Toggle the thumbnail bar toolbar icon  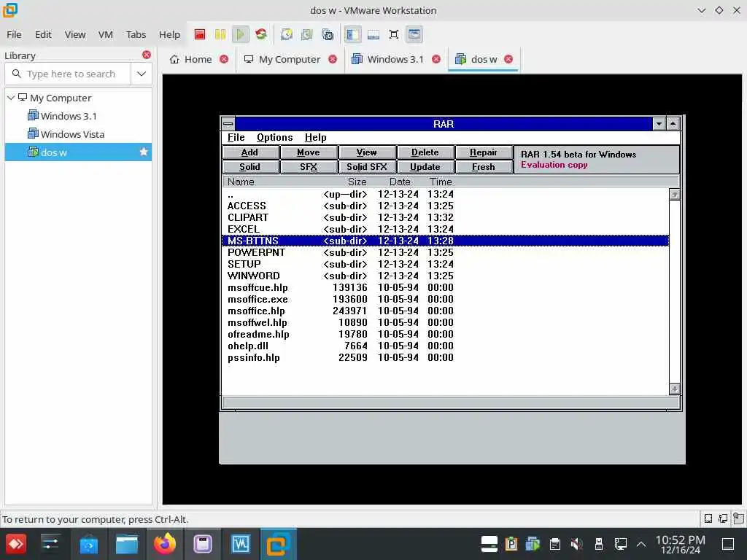tap(373, 34)
